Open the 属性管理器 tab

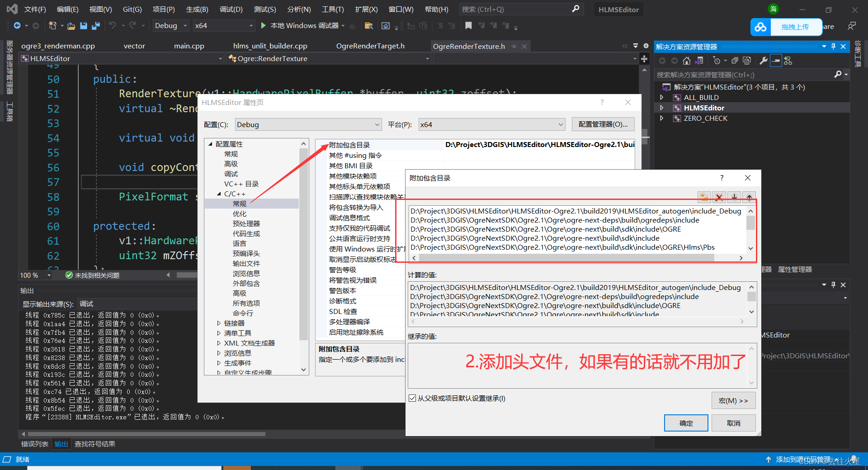795,269
